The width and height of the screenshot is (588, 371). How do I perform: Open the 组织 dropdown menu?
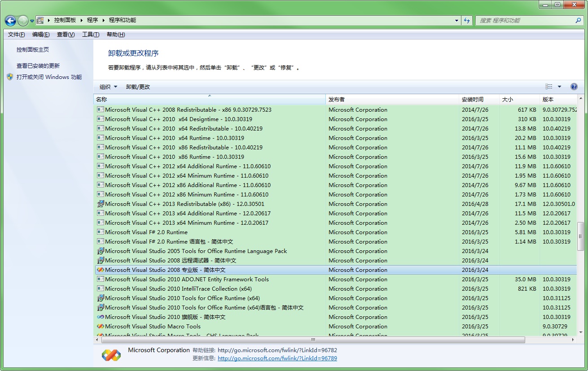click(108, 87)
